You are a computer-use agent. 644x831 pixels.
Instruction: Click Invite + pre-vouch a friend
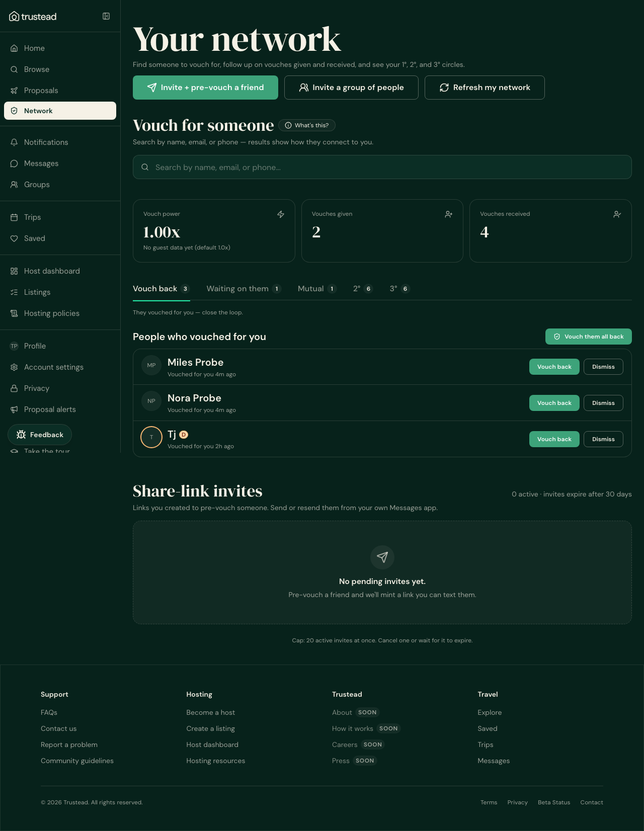[x=205, y=88]
